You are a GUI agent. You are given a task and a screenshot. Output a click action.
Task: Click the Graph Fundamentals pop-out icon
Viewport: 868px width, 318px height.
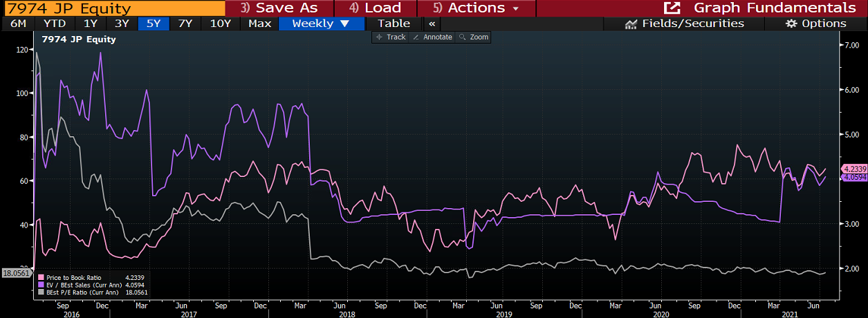pyautogui.click(x=672, y=8)
